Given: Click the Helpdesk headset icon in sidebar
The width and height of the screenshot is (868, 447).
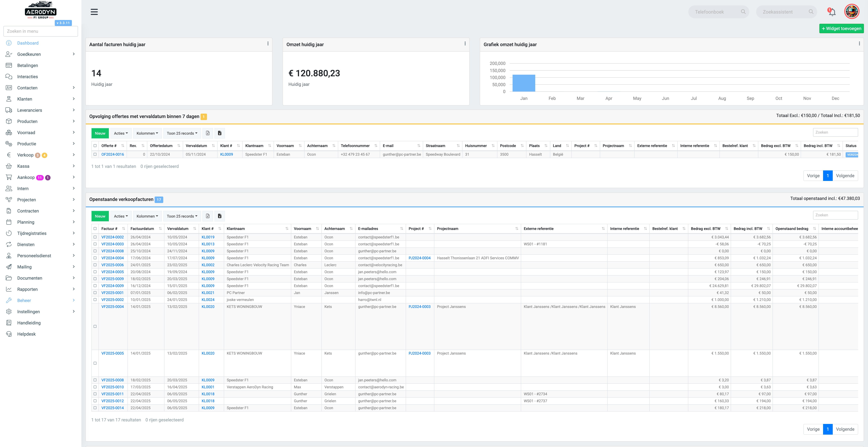Looking at the screenshot, I should click(x=9, y=334).
